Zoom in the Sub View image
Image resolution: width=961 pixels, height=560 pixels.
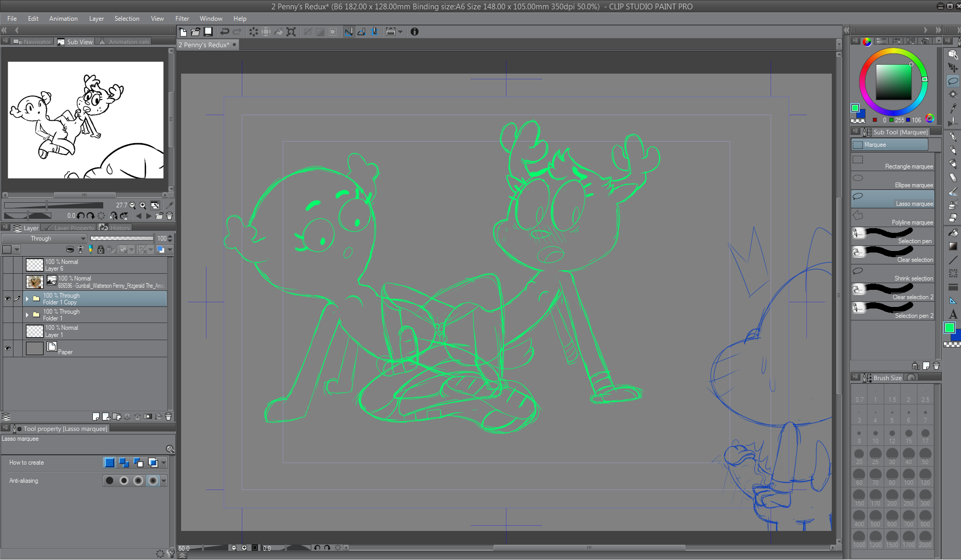142,205
